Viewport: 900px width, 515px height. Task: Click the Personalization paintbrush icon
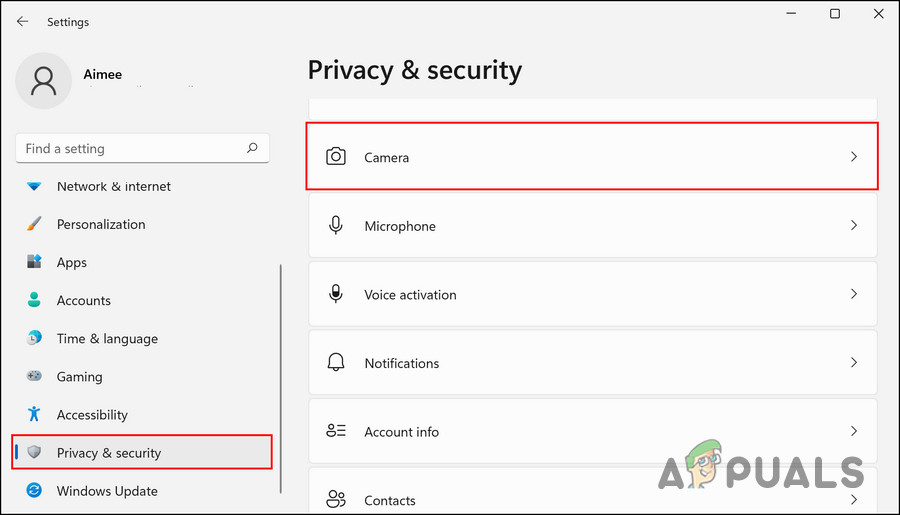click(x=35, y=224)
